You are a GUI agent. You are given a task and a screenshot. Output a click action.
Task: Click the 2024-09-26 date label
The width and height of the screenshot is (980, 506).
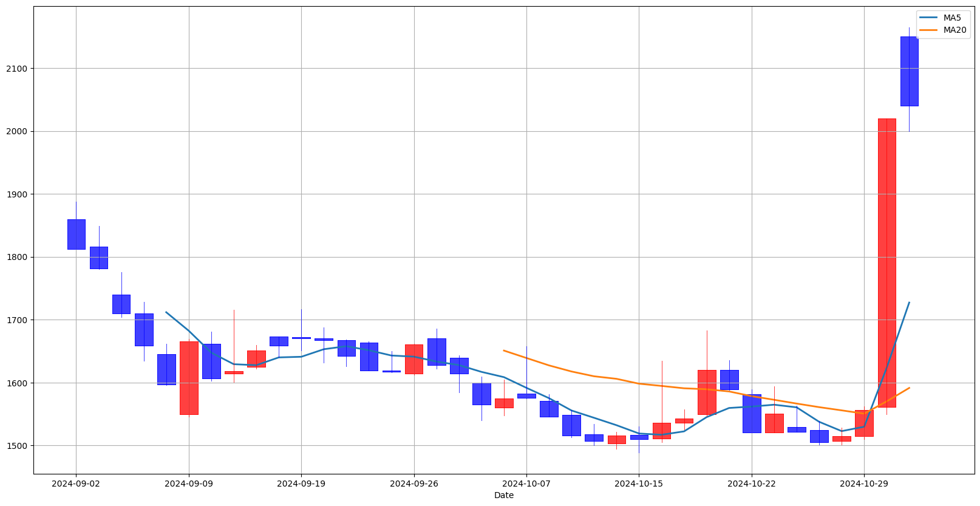pyautogui.click(x=414, y=484)
